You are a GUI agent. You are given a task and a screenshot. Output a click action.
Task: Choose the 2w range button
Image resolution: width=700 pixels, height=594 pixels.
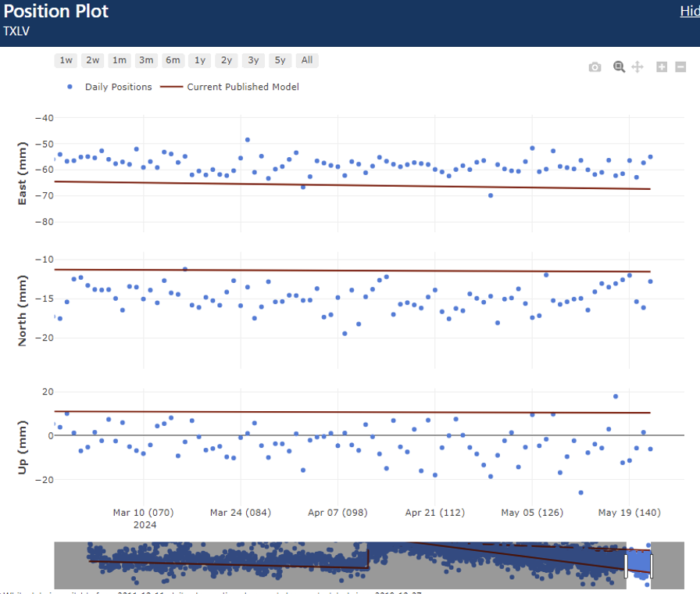click(x=93, y=60)
